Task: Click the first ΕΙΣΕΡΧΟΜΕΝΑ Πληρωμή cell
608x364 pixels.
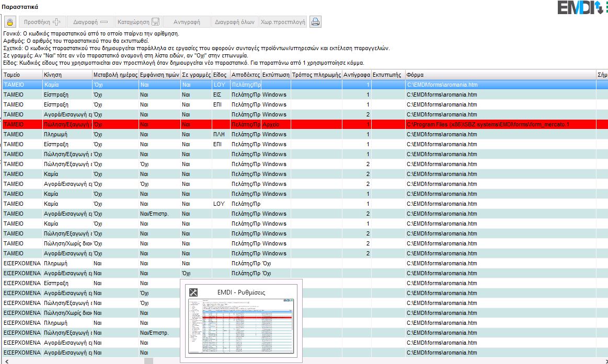Action: (67, 263)
